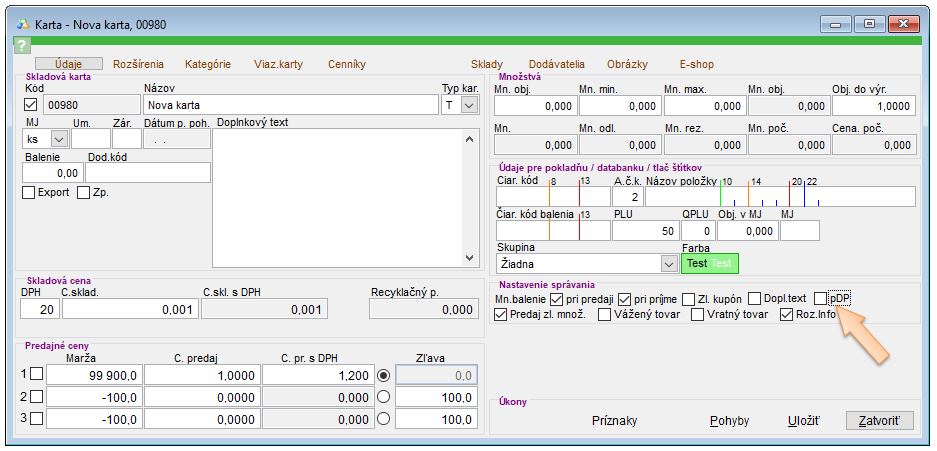Image resolution: width=937 pixels, height=451 pixels.
Task: Switch to the Rozšírenia tab
Action: point(138,64)
